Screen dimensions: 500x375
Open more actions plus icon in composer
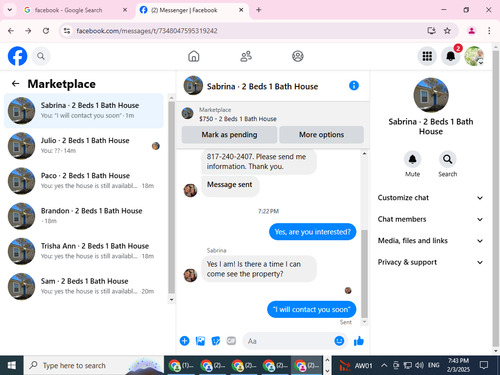(184, 341)
